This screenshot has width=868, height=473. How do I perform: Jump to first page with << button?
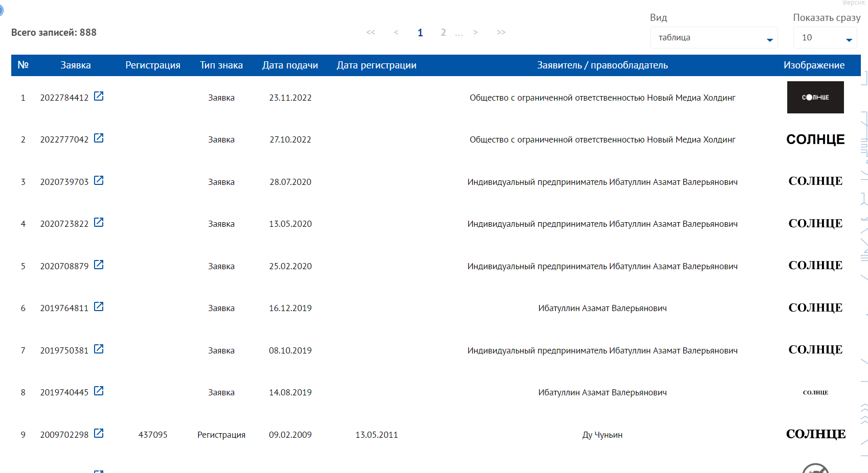[x=371, y=32]
